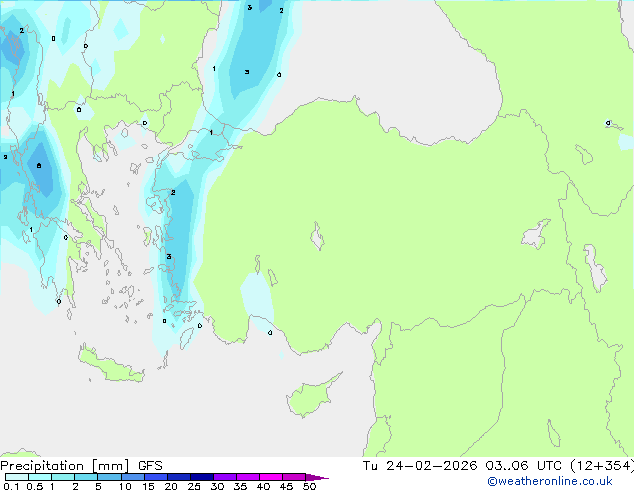This screenshot has width=634, height=490.
Task: Click the 5 mm legend color swatch
Action: coord(109,477)
